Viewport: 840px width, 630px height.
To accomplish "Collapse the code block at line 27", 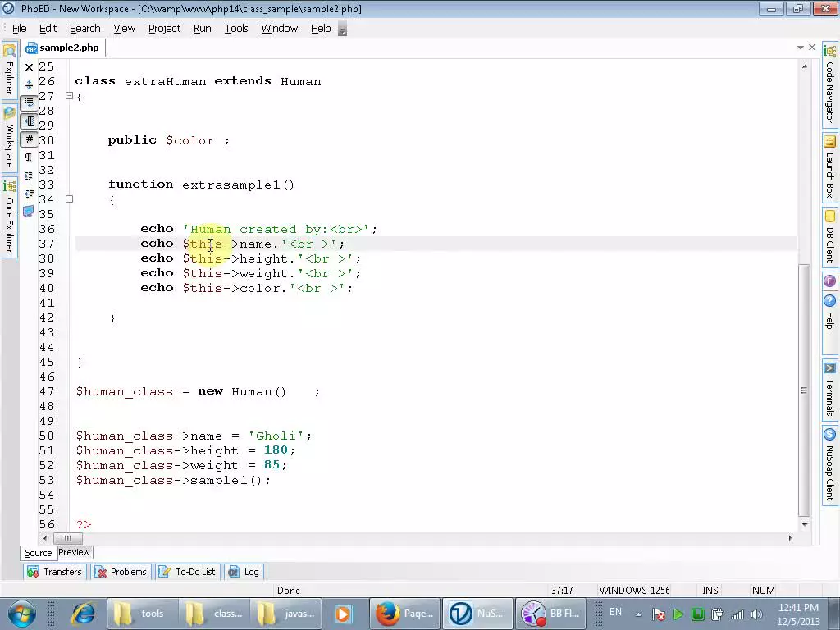I will [69, 96].
